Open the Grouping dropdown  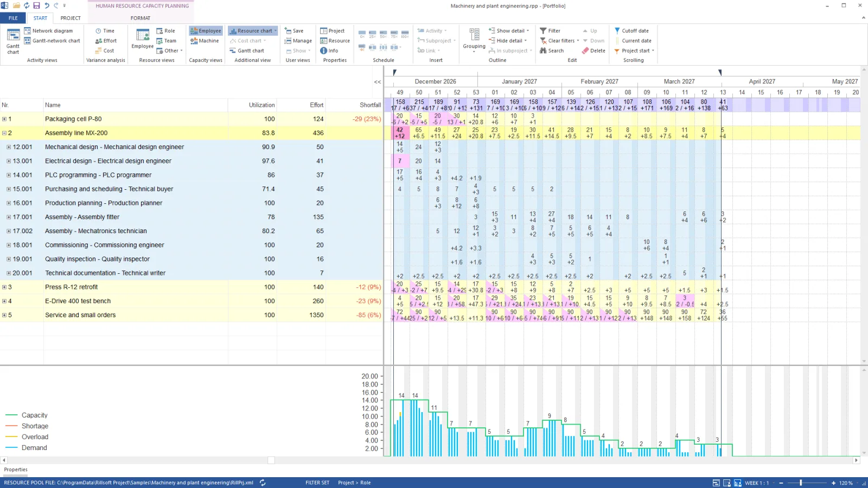point(474,40)
